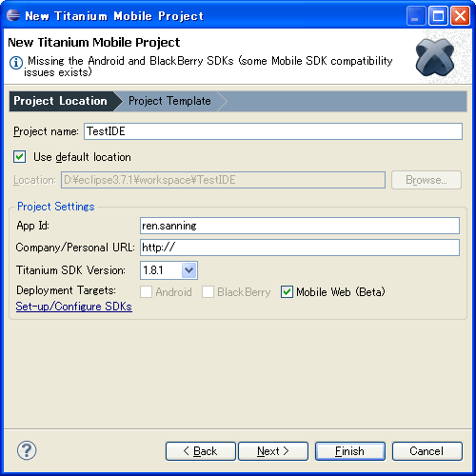Select the Project Location step
The height and width of the screenshot is (476, 476).
coord(60,101)
